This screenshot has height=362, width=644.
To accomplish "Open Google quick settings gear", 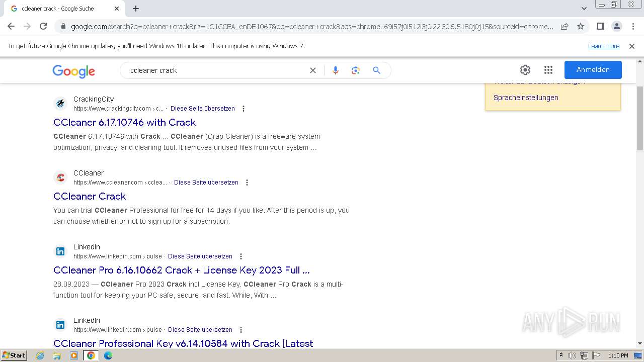I will point(525,70).
